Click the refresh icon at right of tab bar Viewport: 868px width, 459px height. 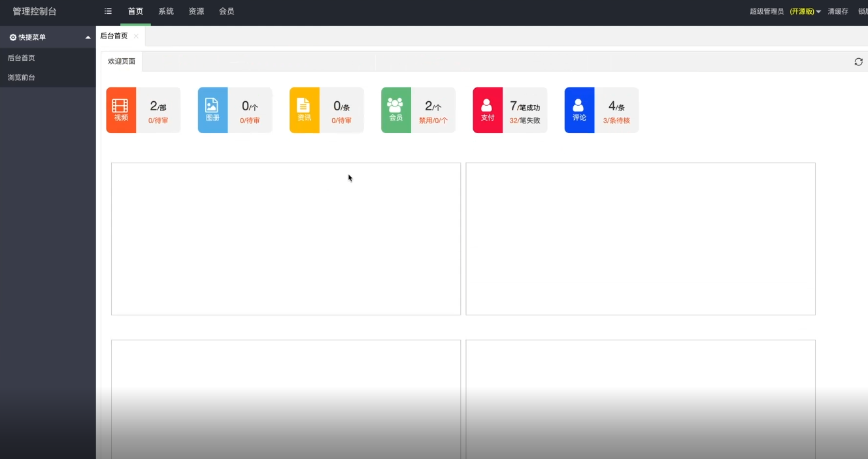858,62
